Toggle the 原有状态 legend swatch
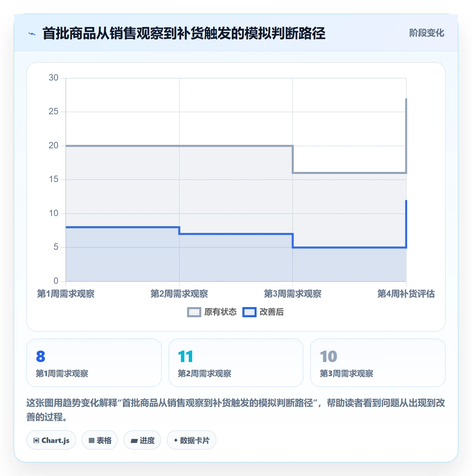This screenshot has height=476, width=472. pos(194,312)
